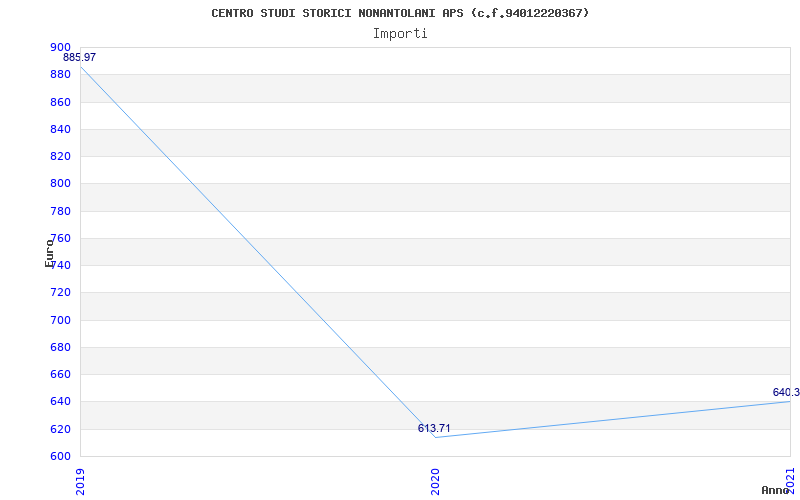The height and width of the screenshot is (500, 800).
Task: Click the 2021 x-axis label
Action: pos(790,479)
